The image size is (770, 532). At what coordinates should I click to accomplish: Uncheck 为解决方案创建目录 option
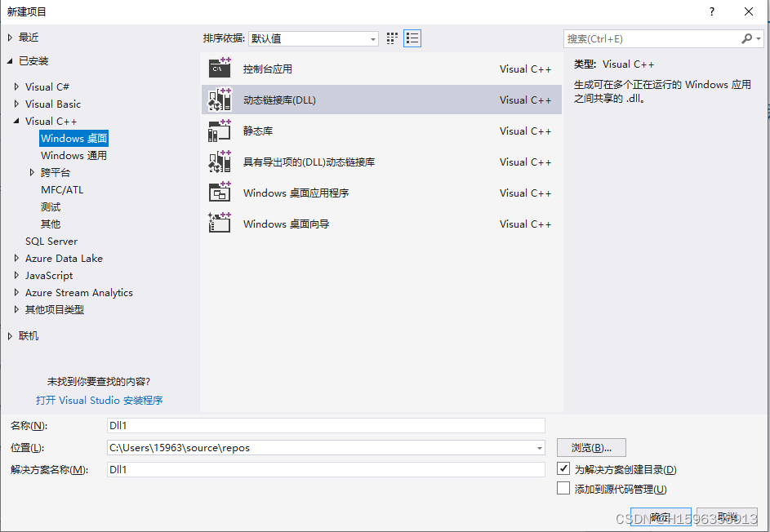(x=563, y=469)
